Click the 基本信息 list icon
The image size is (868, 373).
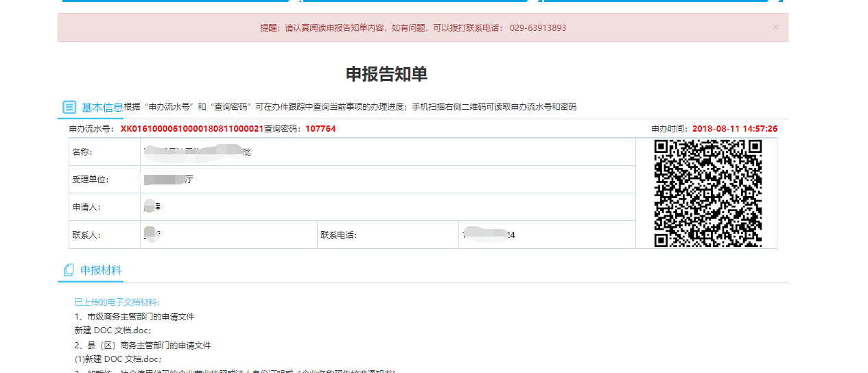(69, 108)
